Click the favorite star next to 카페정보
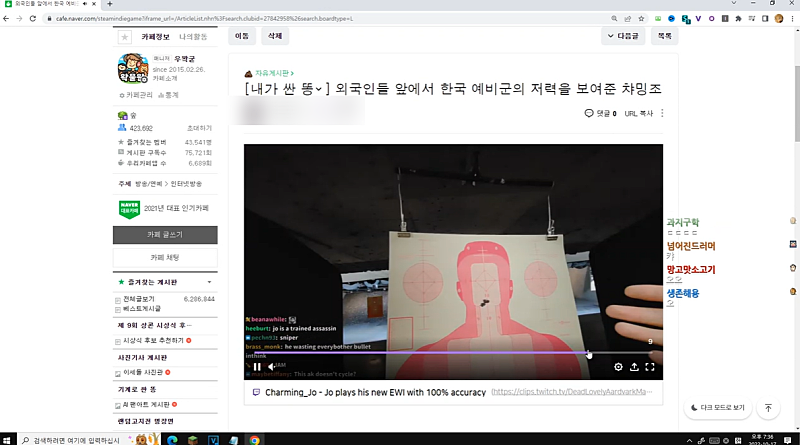This screenshot has width=800, height=445. click(x=125, y=36)
